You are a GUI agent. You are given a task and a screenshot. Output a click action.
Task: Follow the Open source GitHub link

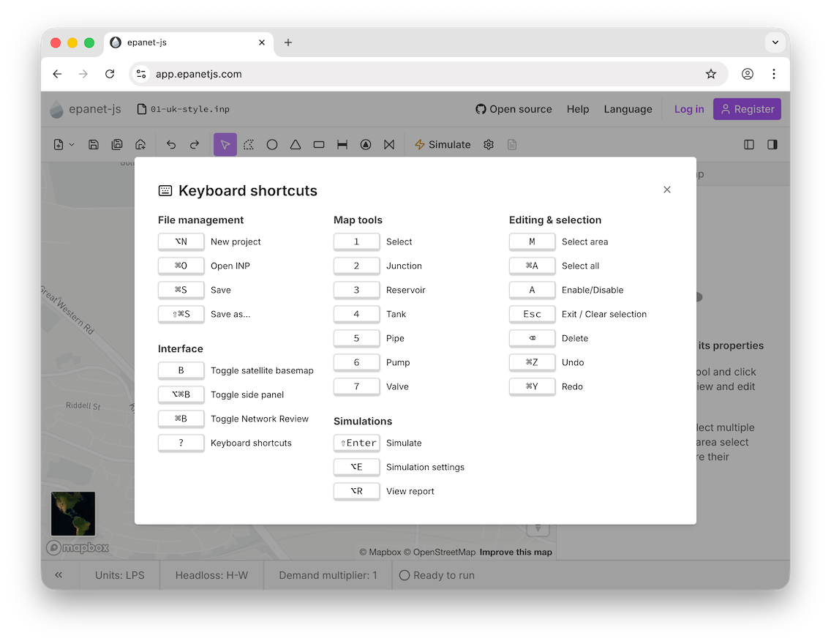pyautogui.click(x=514, y=109)
